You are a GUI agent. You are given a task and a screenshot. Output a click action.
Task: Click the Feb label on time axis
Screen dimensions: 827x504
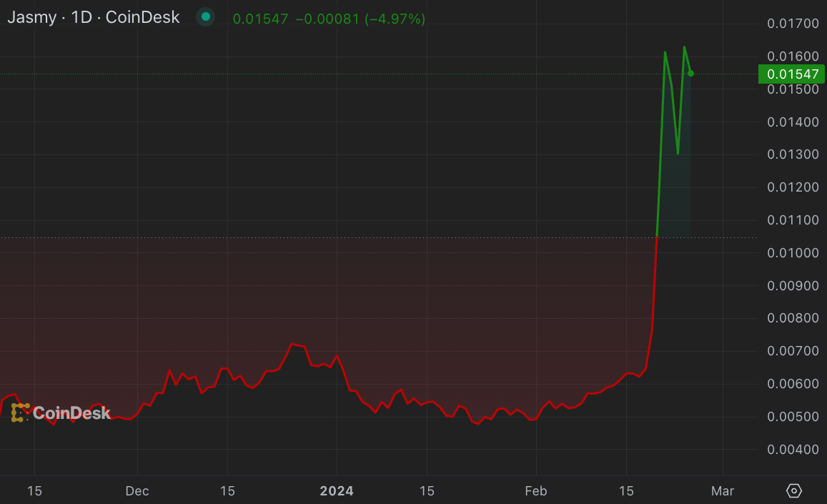[x=536, y=491]
